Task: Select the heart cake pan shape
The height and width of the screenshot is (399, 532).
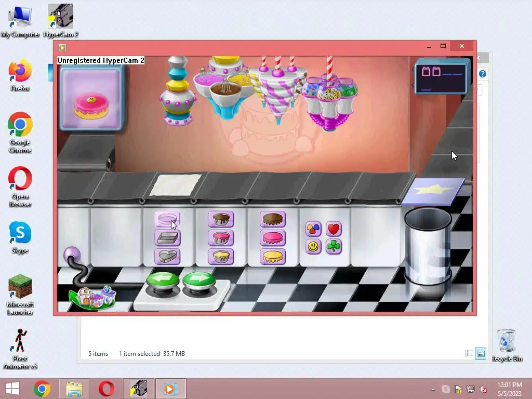Action: point(167,257)
